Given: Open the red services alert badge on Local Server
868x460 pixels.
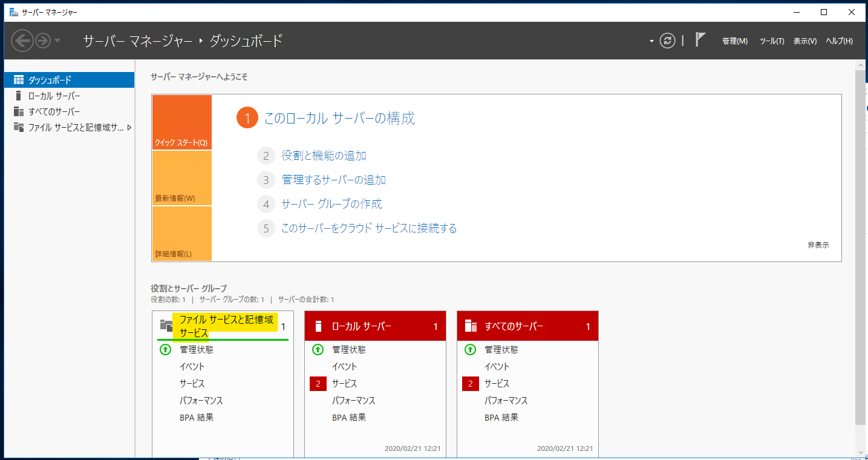Looking at the screenshot, I should pyautogui.click(x=318, y=383).
